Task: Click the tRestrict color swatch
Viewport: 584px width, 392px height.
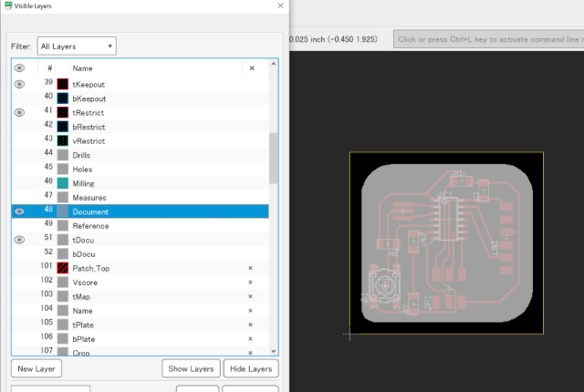Action: pyautogui.click(x=63, y=112)
